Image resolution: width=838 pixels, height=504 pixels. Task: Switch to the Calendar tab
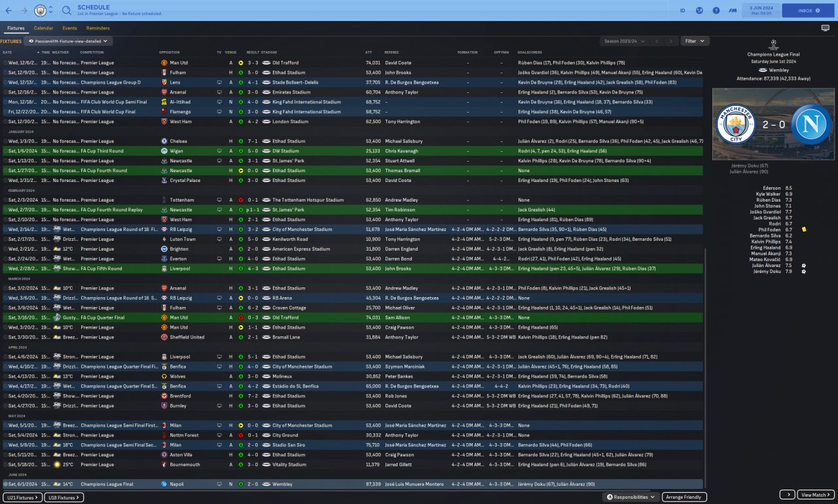[43, 28]
